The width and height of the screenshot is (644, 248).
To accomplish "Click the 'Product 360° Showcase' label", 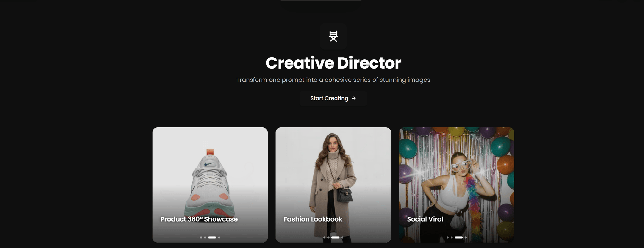I will [199, 219].
